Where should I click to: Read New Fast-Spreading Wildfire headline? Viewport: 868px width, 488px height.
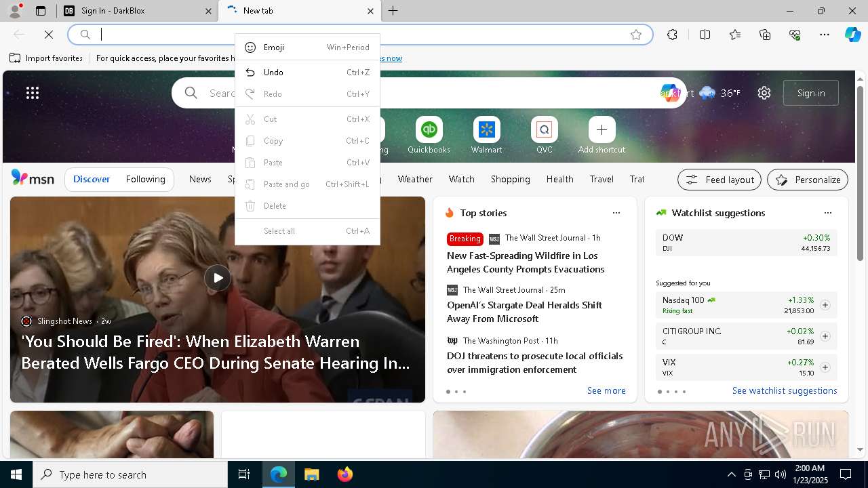pos(526,262)
